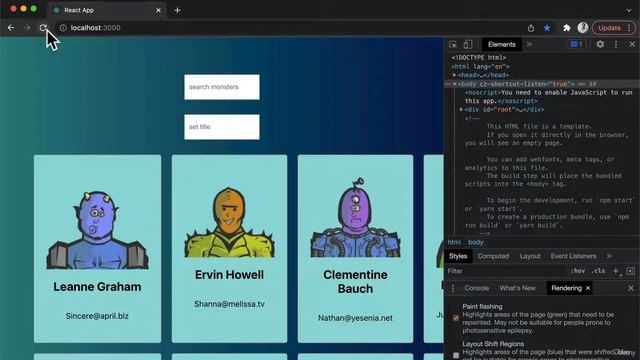Screen dimensions: 640x360
Task: Open a new browser tab
Action: point(177,10)
